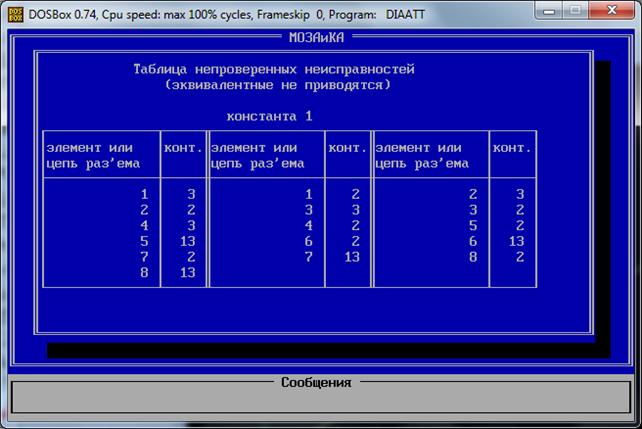Click the middle 'конт.' column header
This screenshot has width=642, height=429.
(x=348, y=148)
